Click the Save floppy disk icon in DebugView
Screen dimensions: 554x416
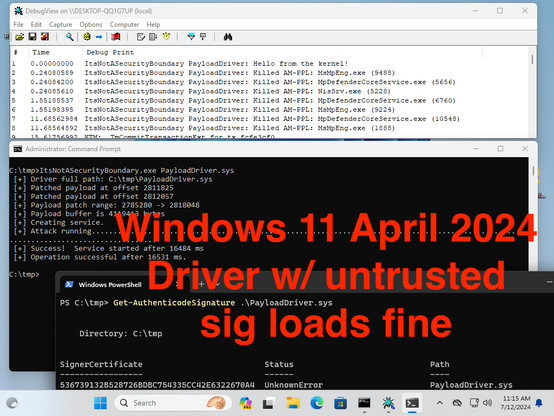click(33, 37)
